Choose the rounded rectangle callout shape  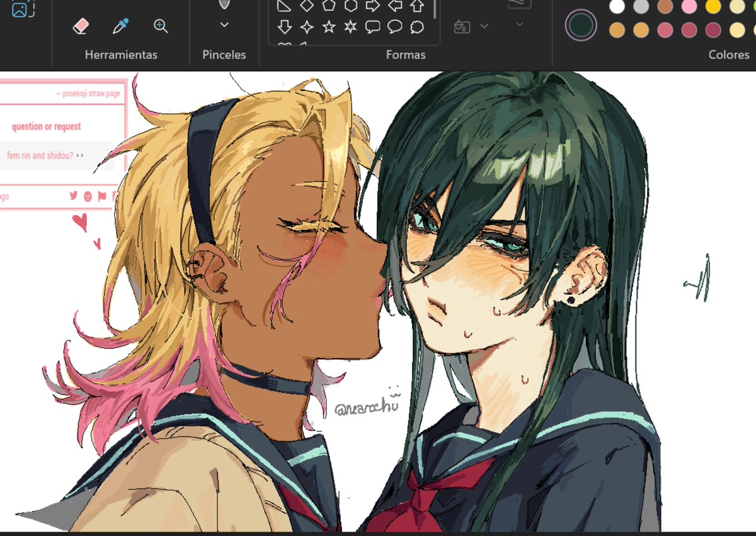[373, 27]
